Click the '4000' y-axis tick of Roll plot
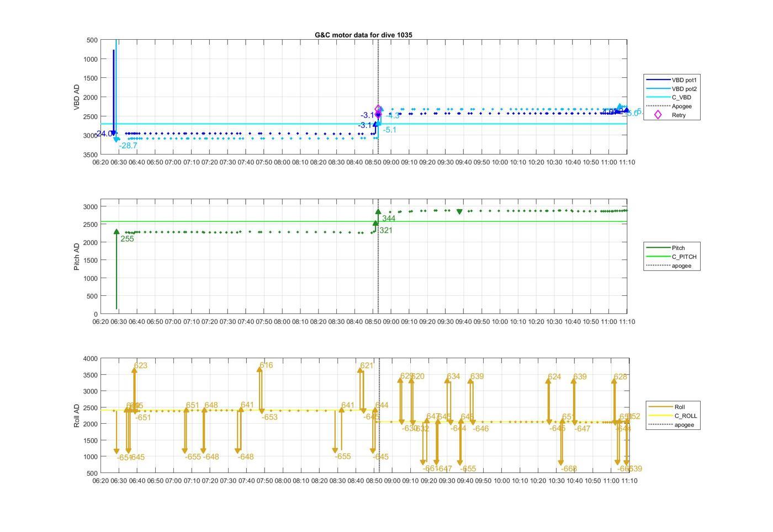Screen dimensions: 773x532 [x=91, y=359]
